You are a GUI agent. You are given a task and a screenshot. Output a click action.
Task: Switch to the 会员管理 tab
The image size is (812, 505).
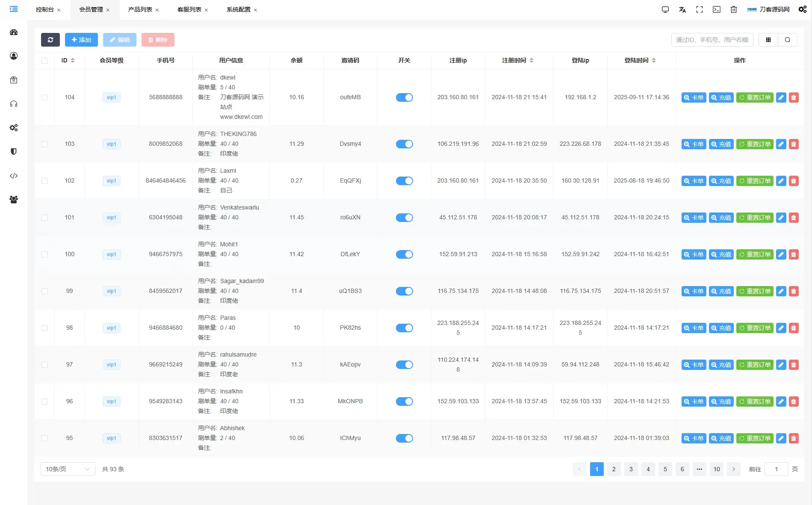(x=91, y=9)
